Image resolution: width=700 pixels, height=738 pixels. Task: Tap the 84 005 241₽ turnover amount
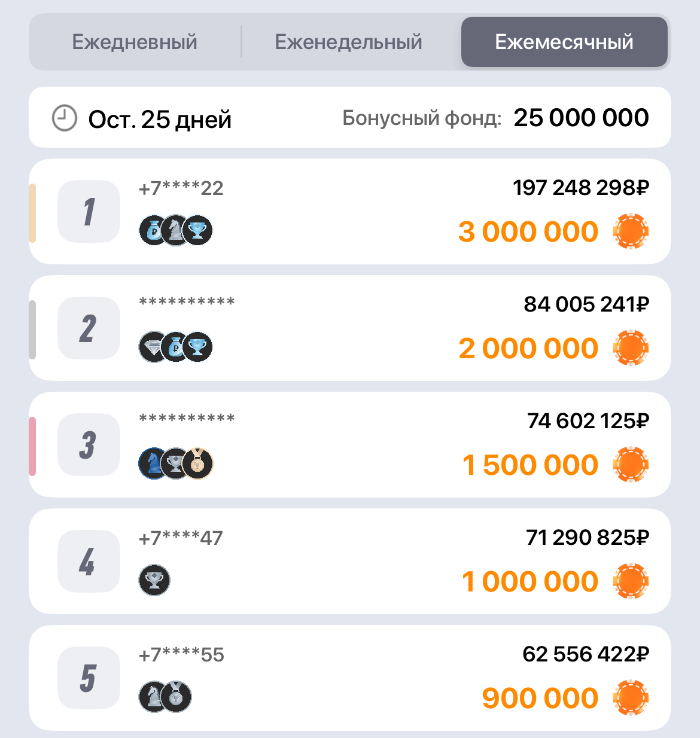click(586, 304)
